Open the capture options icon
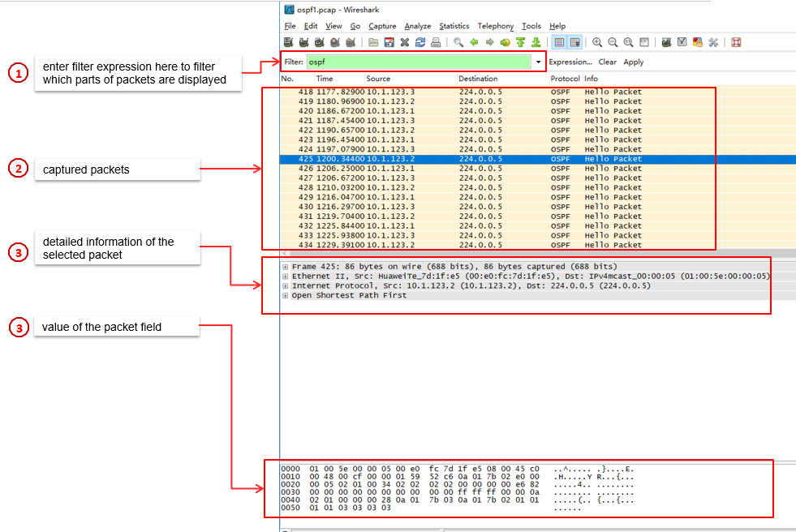The height and width of the screenshot is (532, 796). coord(304,43)
